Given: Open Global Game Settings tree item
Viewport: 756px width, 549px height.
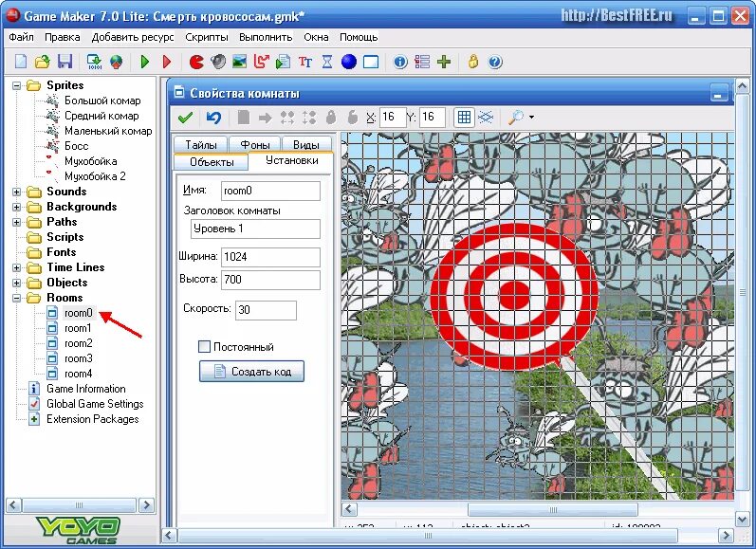Looking at the screenshot, I should coord(95,404).
